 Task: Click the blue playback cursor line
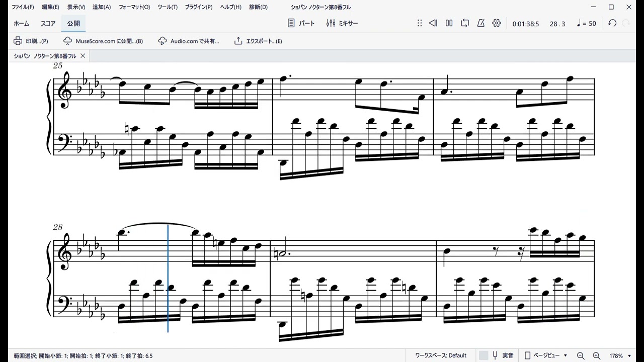click(x=168, y=278)
